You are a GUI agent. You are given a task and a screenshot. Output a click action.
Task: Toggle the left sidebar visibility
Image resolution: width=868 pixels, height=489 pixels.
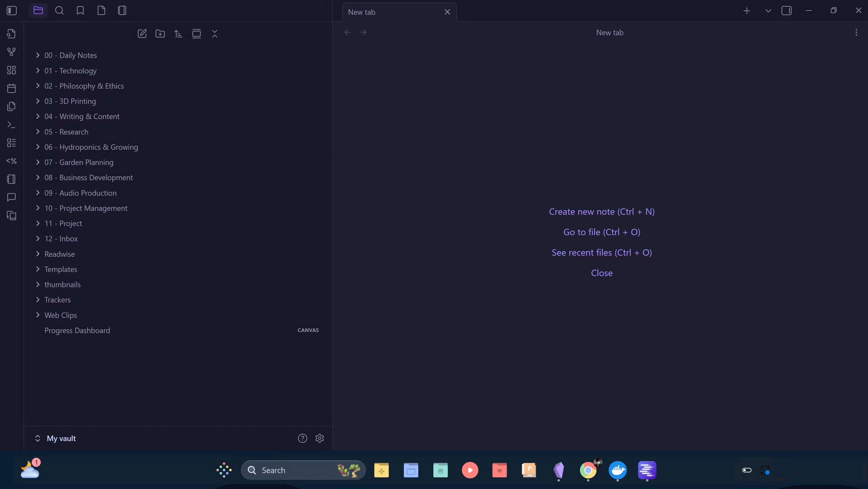pyautogui.click(x=11, y=10)
